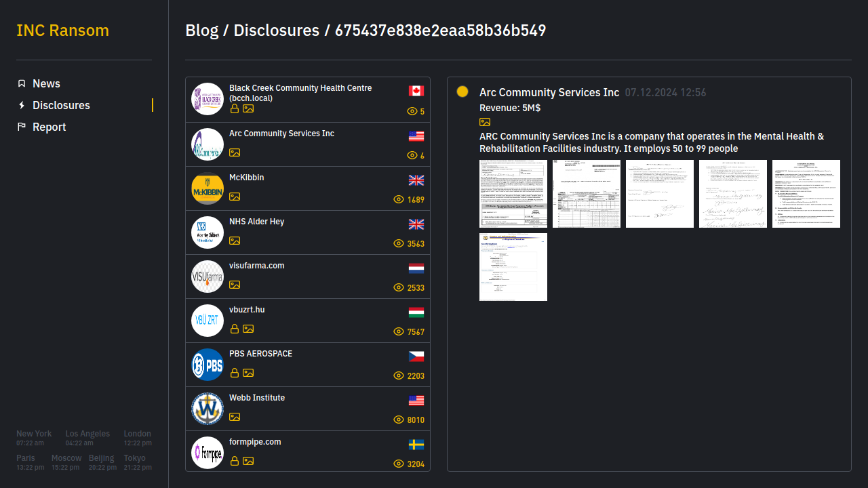Click the image icon under Arc Community Services
The width and height of the screenshot is (868, 488).
click(235, 152)
